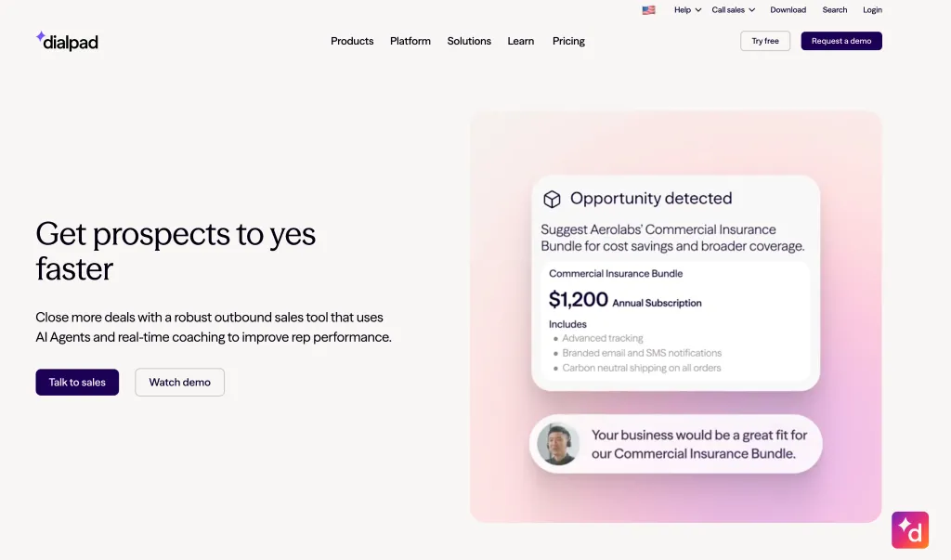The width and height of the screenshot is (951, 560).
Task: Click the Talk to sales button
Action: point(77,383)
